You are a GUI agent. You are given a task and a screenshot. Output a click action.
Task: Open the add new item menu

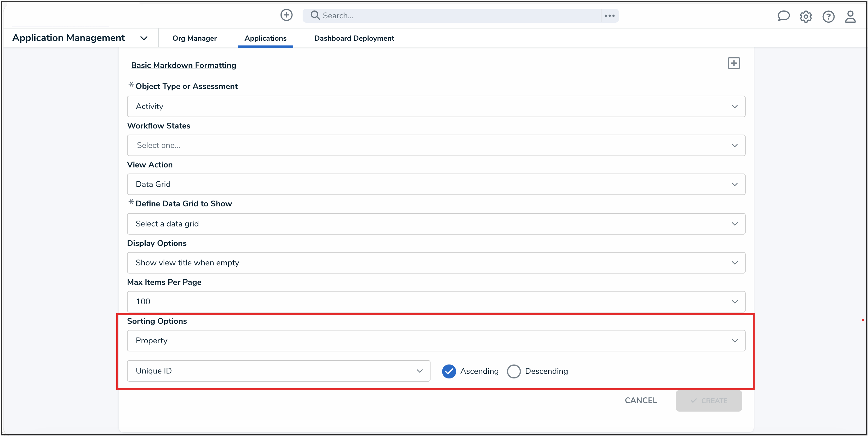(286, 15)
